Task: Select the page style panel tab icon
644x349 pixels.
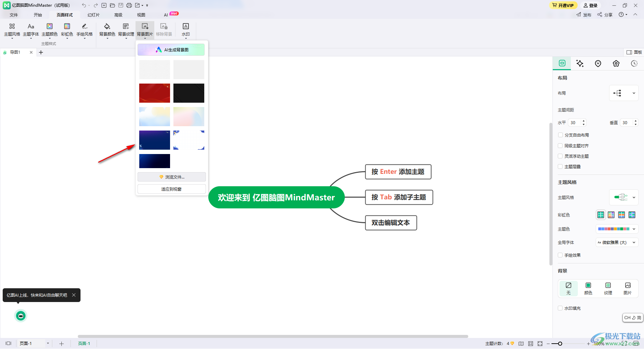Action: (x=562, y=63)
